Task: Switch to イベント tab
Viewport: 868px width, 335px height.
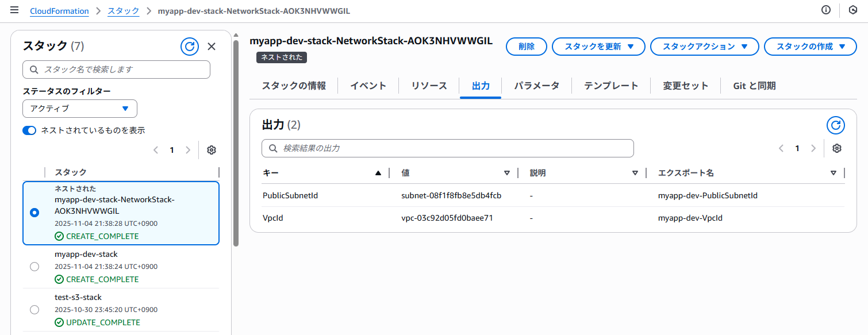Action: 368,86
